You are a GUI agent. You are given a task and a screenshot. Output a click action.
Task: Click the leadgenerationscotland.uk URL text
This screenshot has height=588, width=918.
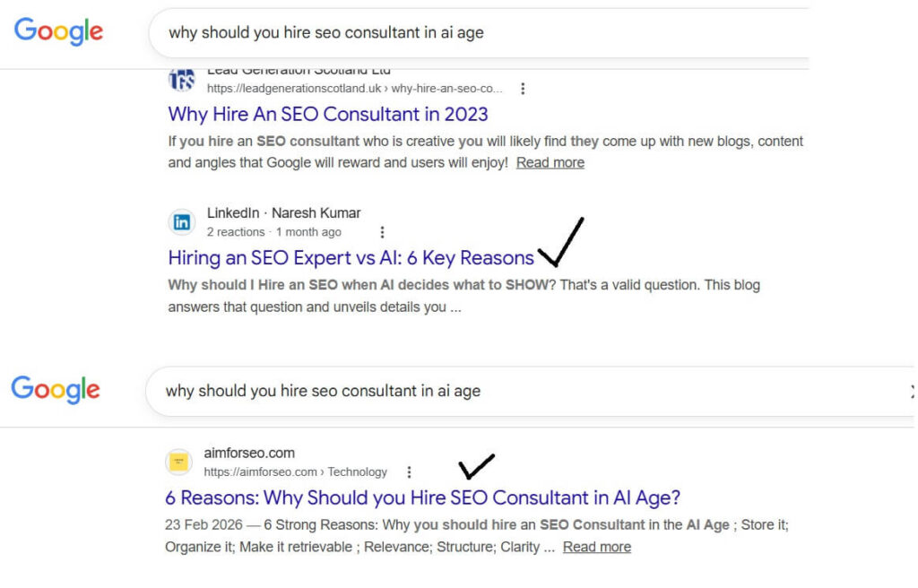[x=354, y=89]
